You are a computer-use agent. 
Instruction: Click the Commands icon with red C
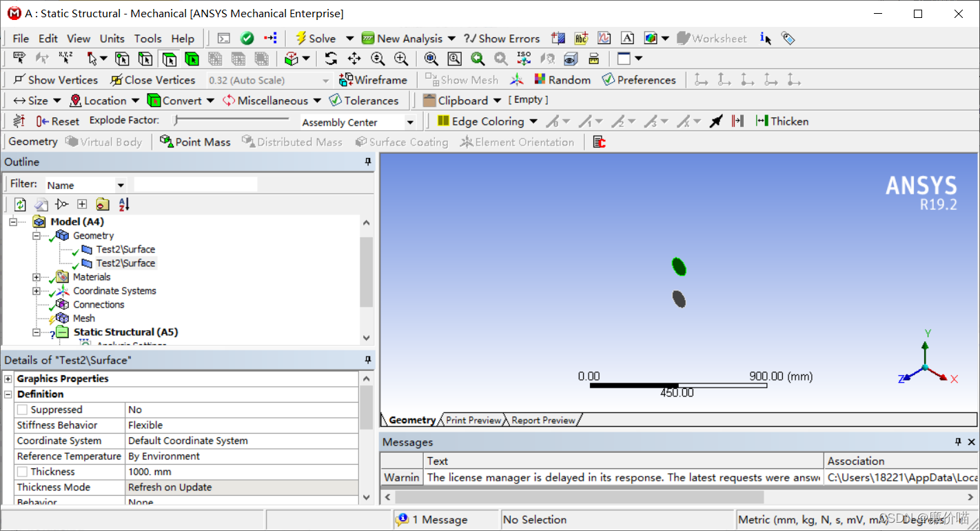click(600, 142)
